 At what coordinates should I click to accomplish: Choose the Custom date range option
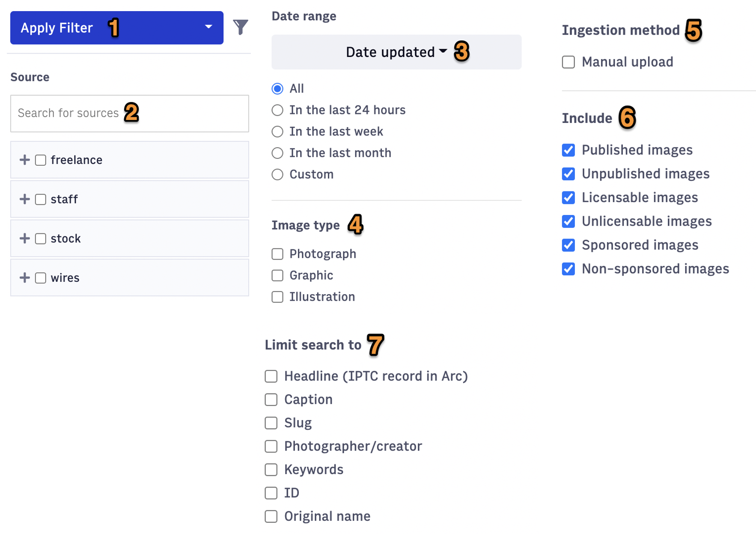pyautogui.click(x=277, y=174)
